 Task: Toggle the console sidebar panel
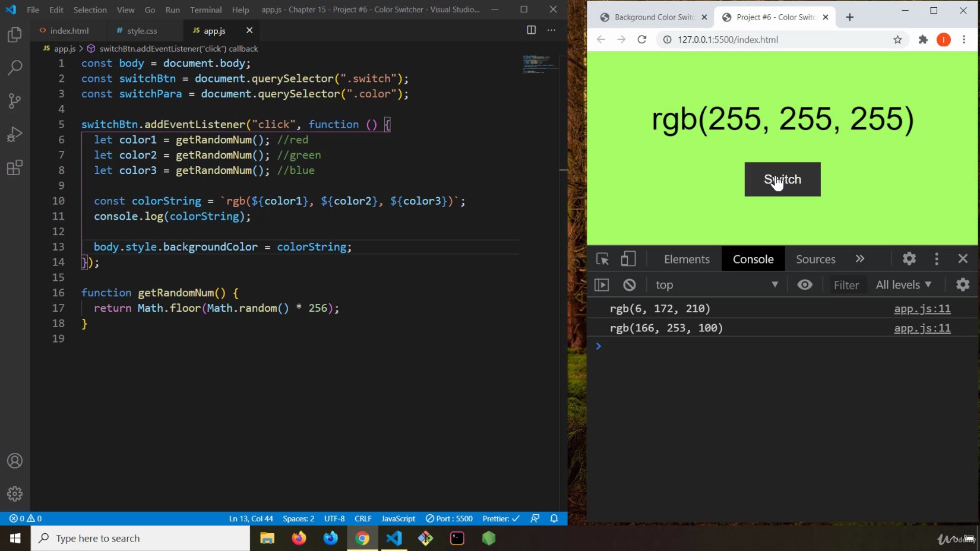[x=602, y=285]
